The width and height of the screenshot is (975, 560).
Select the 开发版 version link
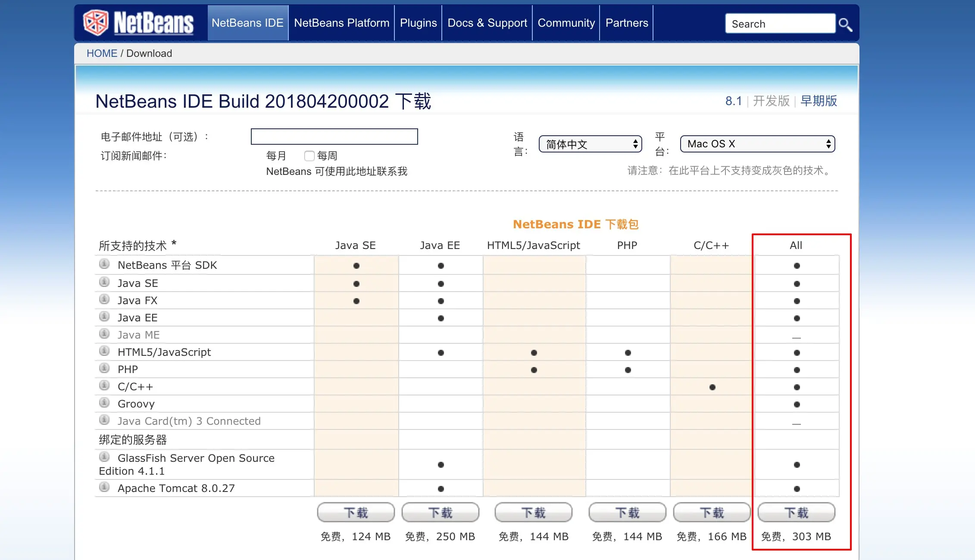772,101
